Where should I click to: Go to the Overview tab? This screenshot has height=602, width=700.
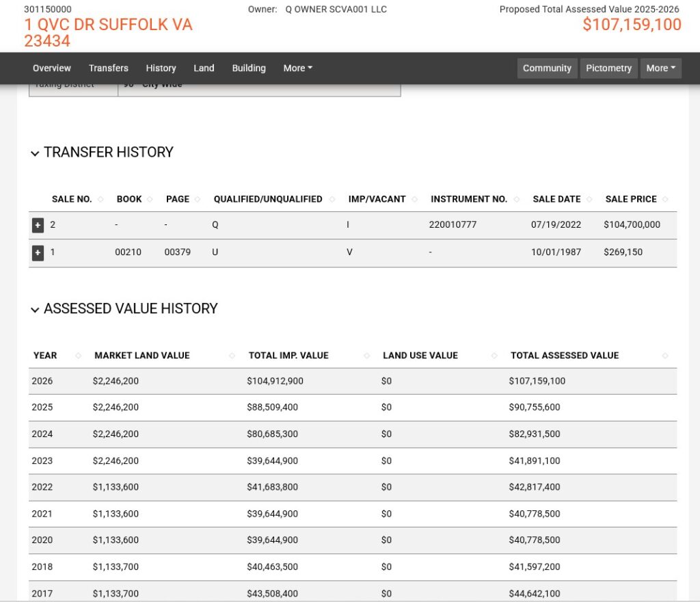52,68
